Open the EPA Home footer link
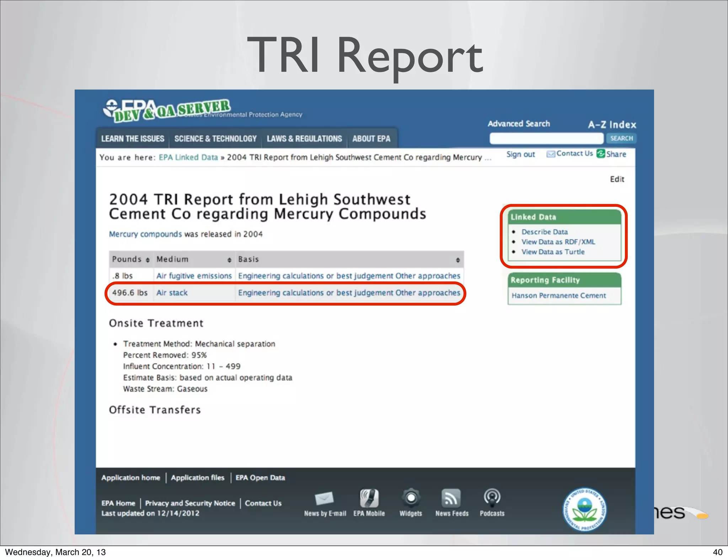Viewport: 728px width, 560px height. point(118,503)
